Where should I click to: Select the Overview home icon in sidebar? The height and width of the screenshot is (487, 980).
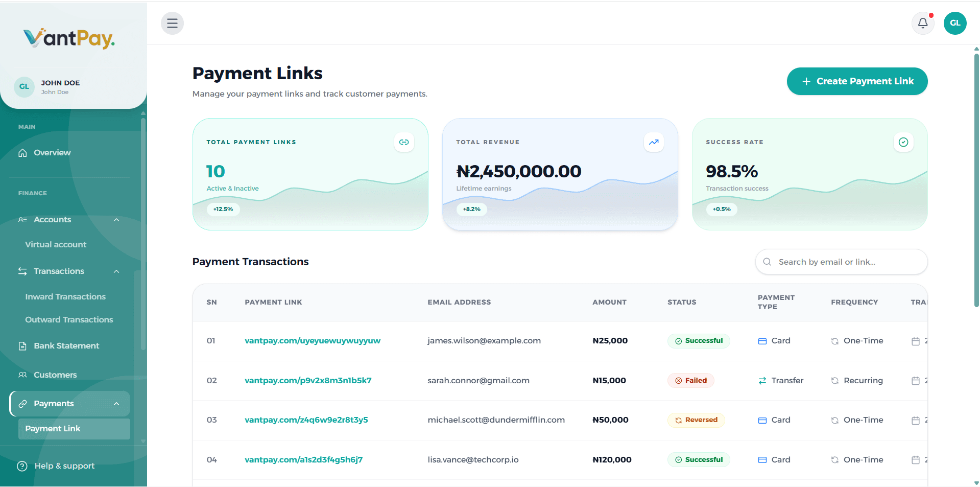[x=22, y=152]
